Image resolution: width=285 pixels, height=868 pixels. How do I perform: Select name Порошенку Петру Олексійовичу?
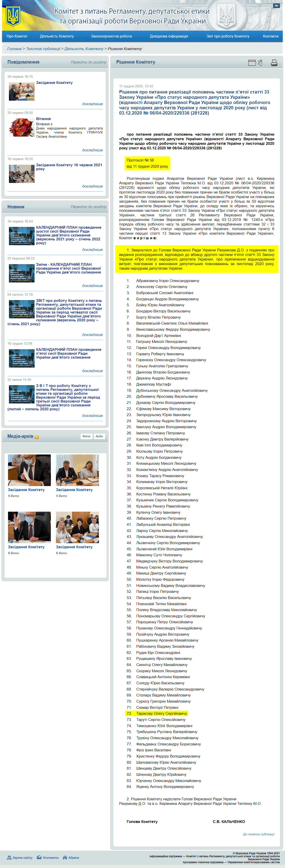tap(164, 622)
